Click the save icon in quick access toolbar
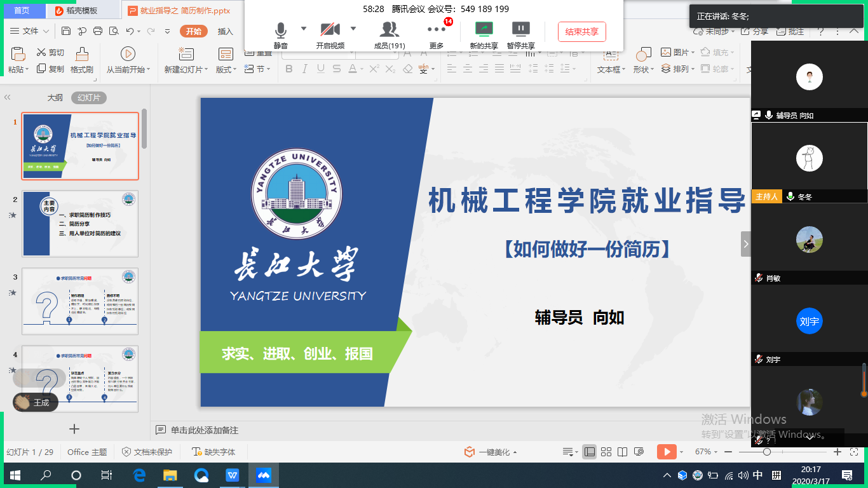868x488 pixels. click(x=66, y=31)
